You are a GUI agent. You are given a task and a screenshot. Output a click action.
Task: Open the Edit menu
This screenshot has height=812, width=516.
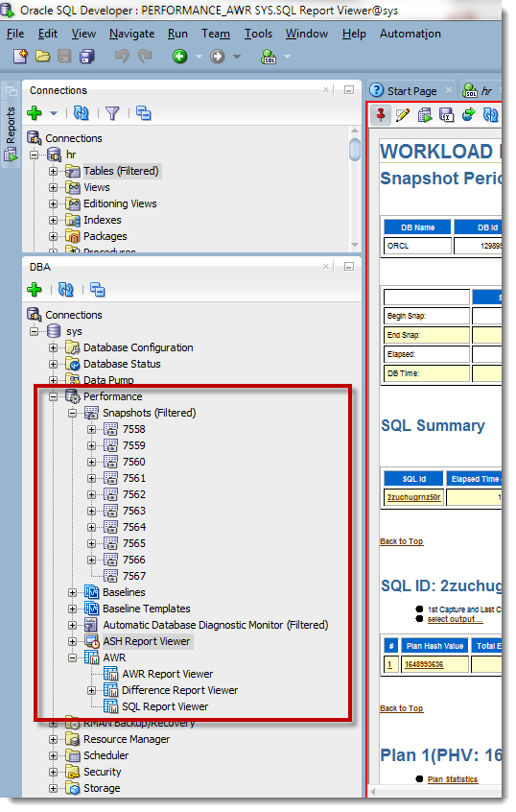click(x=48, y=34)
